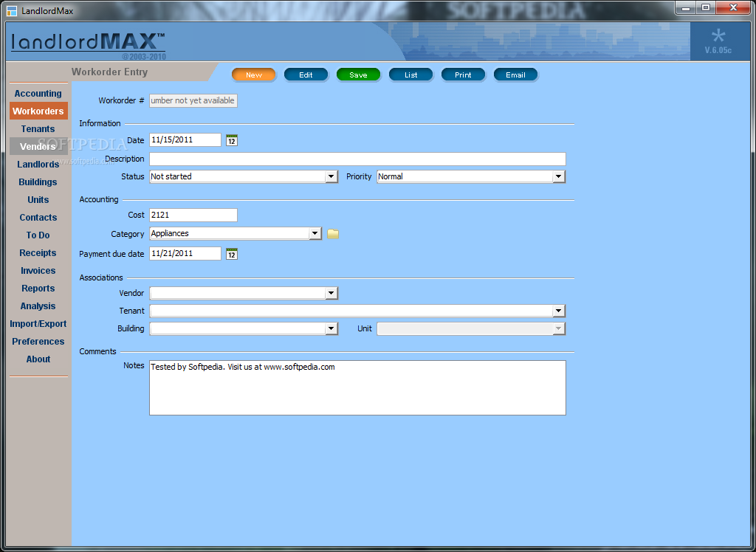
Task: Click the disabled Unit dropdown
Action: (471, 329)
